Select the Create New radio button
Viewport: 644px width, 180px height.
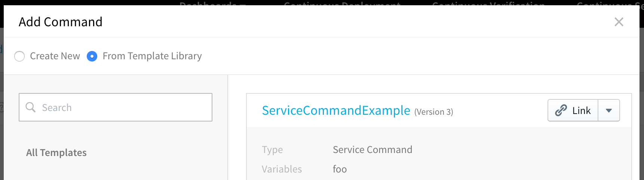[x=19, y=56]
